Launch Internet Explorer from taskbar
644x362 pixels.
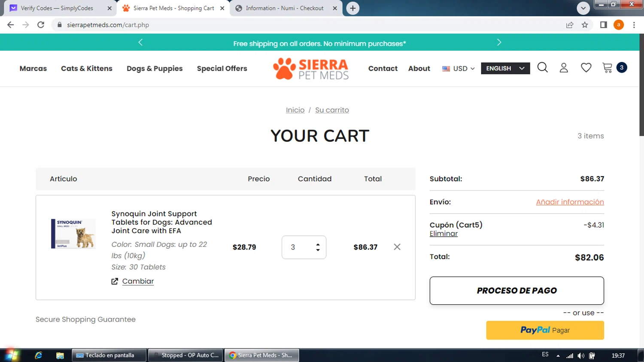38,355
